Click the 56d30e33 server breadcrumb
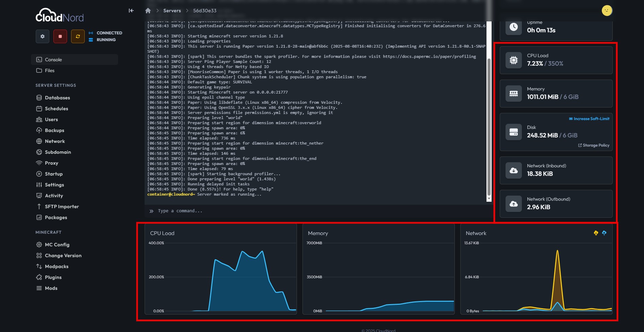Screen dimensions: 644x332 205,11
